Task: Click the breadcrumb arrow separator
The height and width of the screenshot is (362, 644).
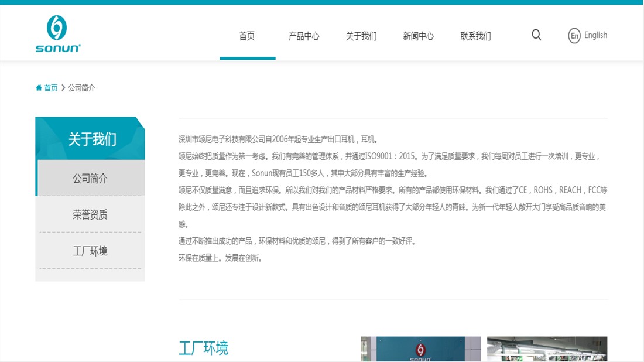Action: (x=61, y=87)
